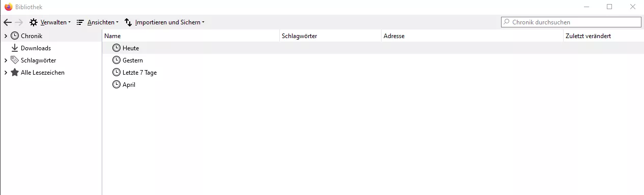This screenshot has width=644, height=195.
Task: Click the clock icon beside Gestern
Action: (x=116, y=60)
